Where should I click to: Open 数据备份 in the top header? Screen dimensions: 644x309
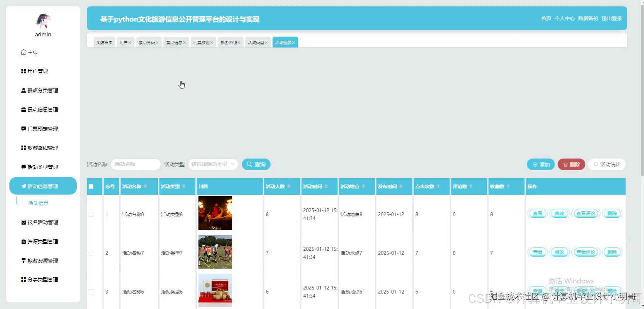[x=588, y=19]
